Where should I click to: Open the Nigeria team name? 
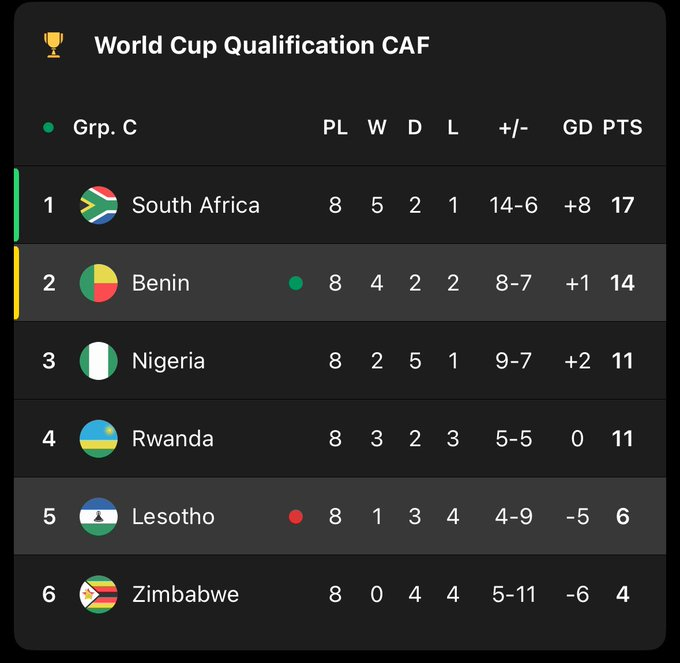[168, 361]
